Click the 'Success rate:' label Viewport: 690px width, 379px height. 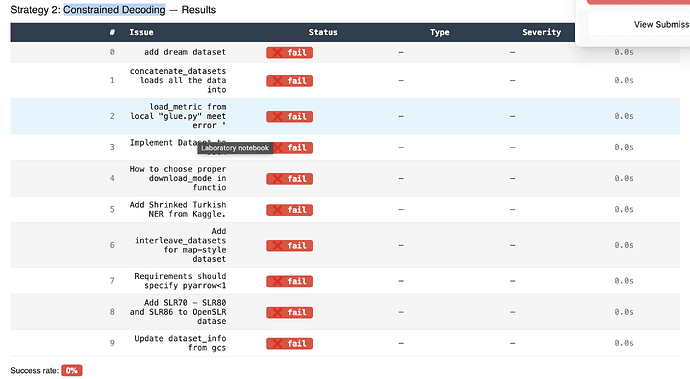pos(35,371)
